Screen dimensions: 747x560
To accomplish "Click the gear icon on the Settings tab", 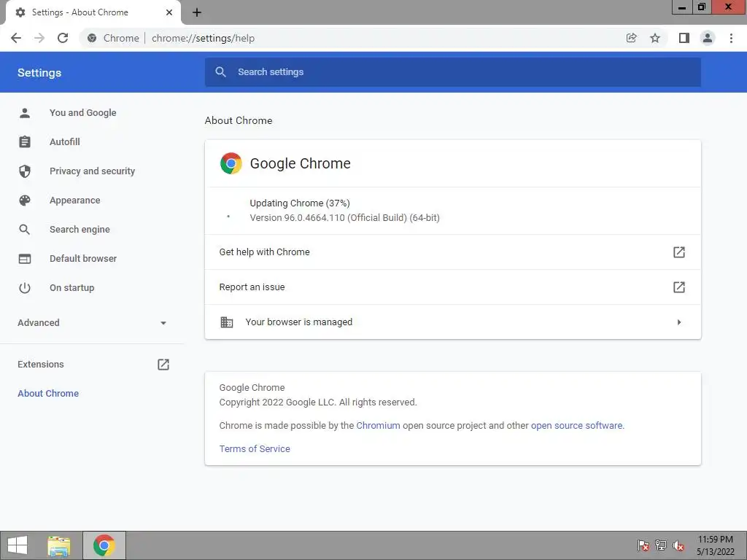I will [20, 12].
